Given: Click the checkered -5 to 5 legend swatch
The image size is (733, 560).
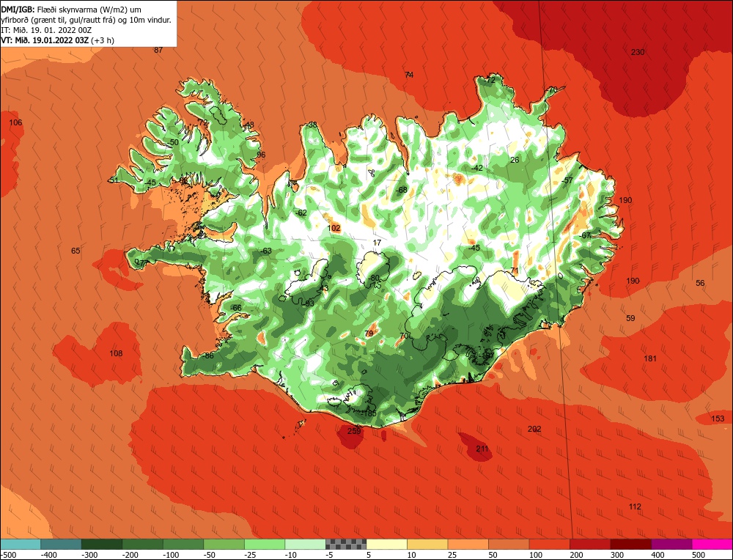Looking at the screenshot, I should (346, 544).
